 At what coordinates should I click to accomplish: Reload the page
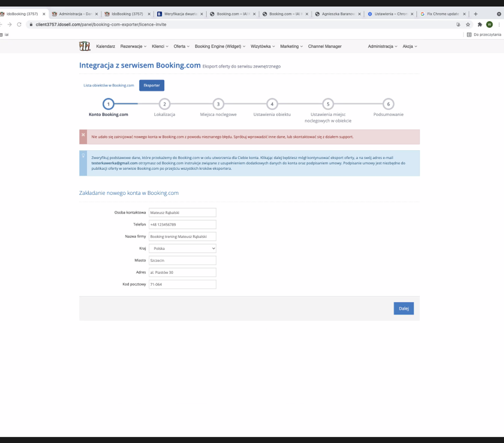click(19, 25)
